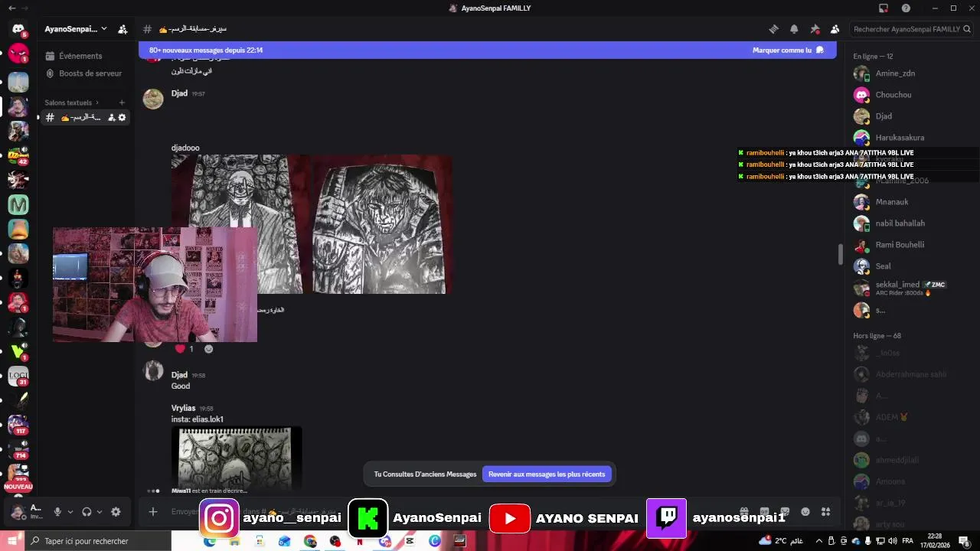
Task: Click chat message scrollbar thumb
Action: point(840,255)
